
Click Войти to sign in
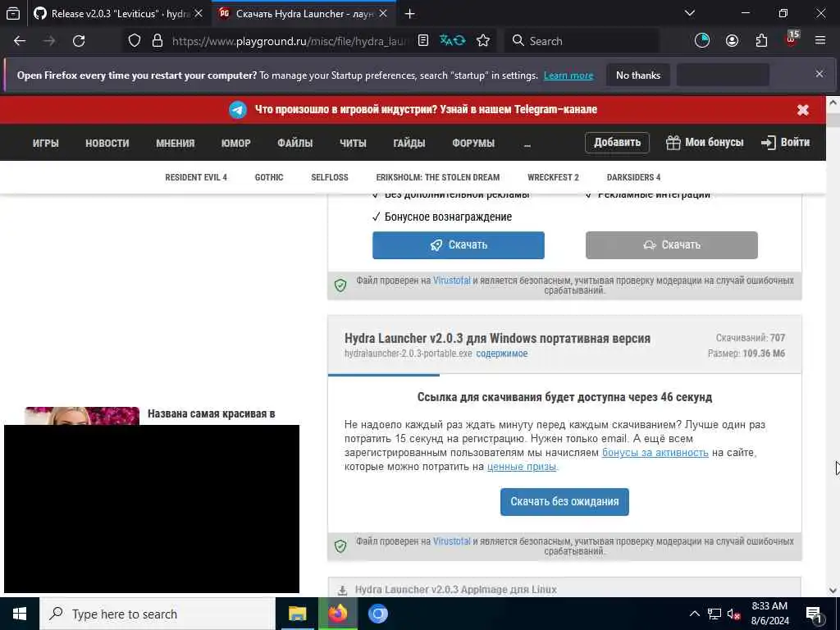coord(785,143)
